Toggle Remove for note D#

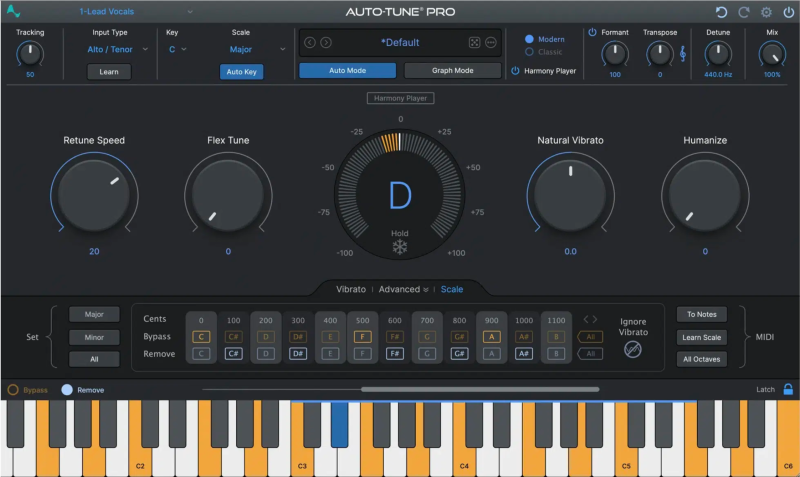pos(298,354)
